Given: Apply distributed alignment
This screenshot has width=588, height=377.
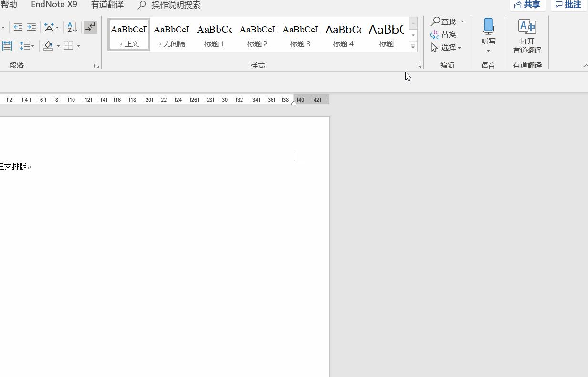Looking at the screenshot, I should click(x=7, y=46).
